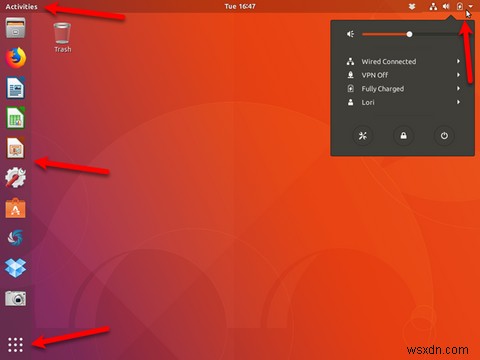Screen dimensions: 480x360
Task: Open system settings from the menu's wrench button
Action: (x=363, y=136)
